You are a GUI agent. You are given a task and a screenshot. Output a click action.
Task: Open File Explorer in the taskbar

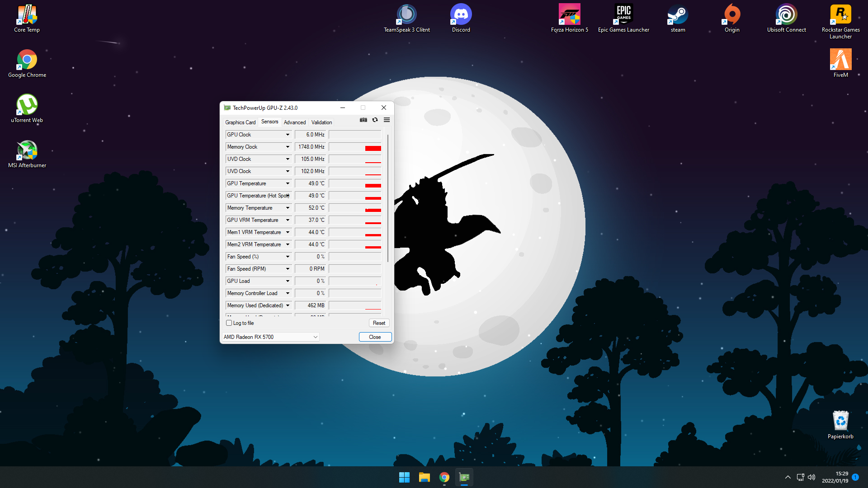click(424, 477)
